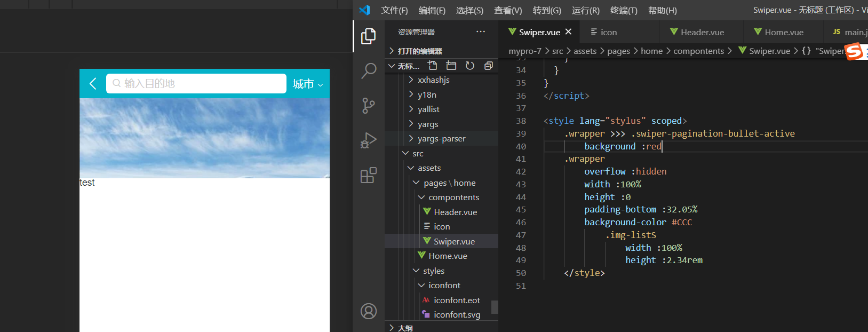Viewport: 868px width, 332px height.
Task: Close the Swiper.vue editor tab
Action: [x=569, y=32]
